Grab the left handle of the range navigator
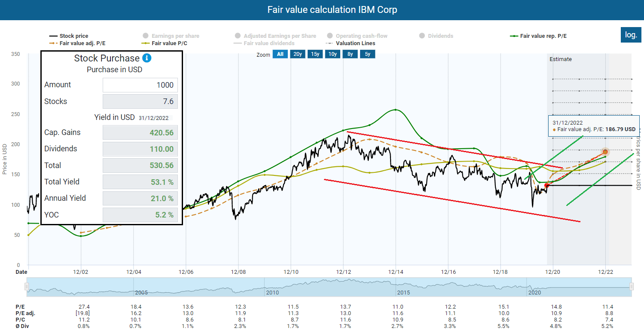The width and height of the screenshot is (644, 334). (26, 286)
